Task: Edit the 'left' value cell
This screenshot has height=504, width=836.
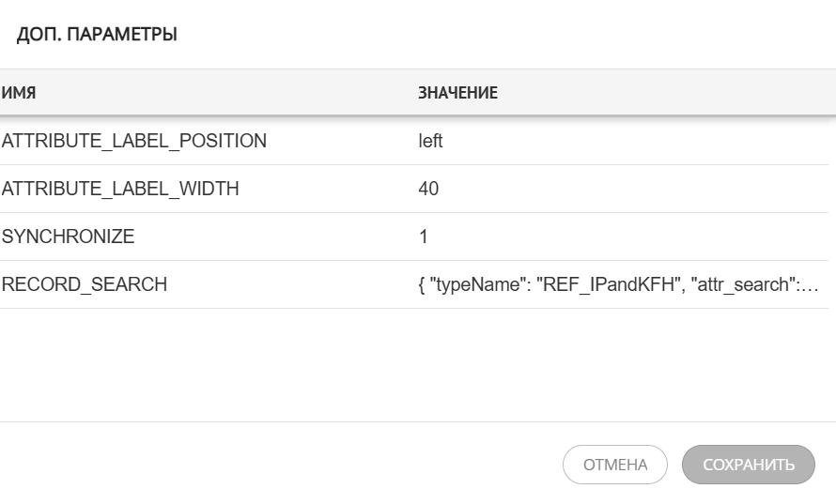Action: click(430, 142)
